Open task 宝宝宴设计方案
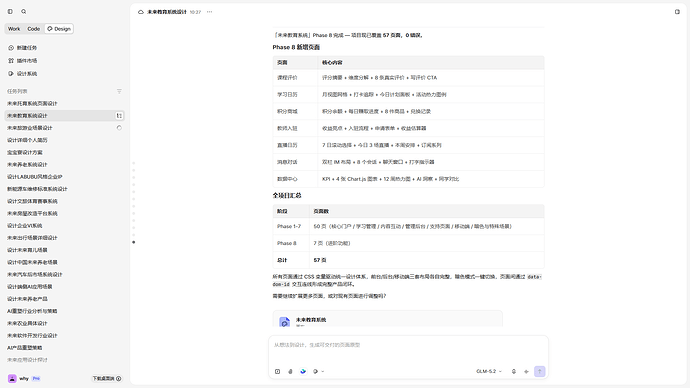 [64, 152]
